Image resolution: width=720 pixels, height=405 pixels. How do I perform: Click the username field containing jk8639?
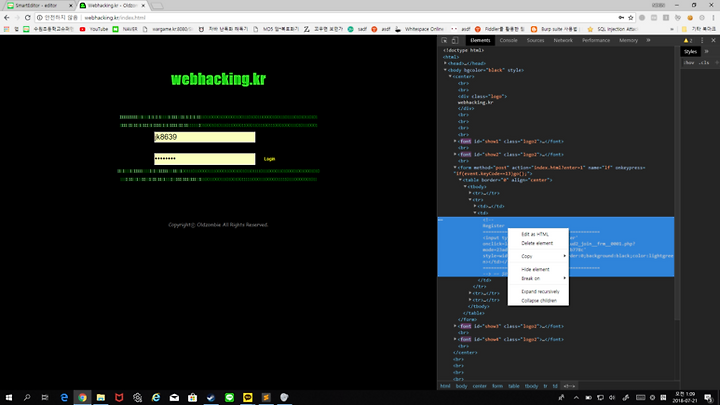coord(205,137)
